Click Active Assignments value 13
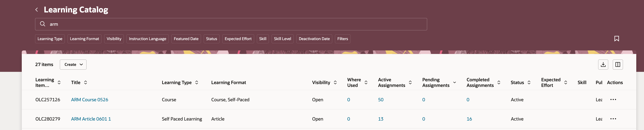Viewport: 644px width, 130px height. [381, 119]
